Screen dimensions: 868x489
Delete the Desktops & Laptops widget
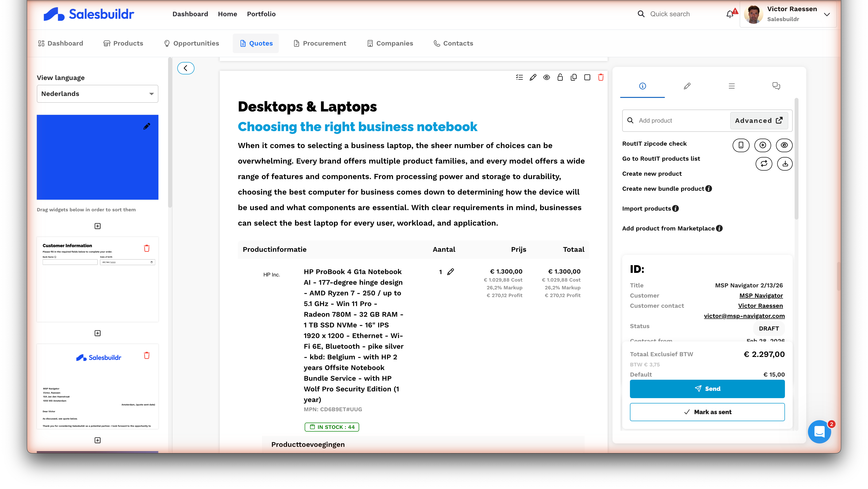(601, 77)
